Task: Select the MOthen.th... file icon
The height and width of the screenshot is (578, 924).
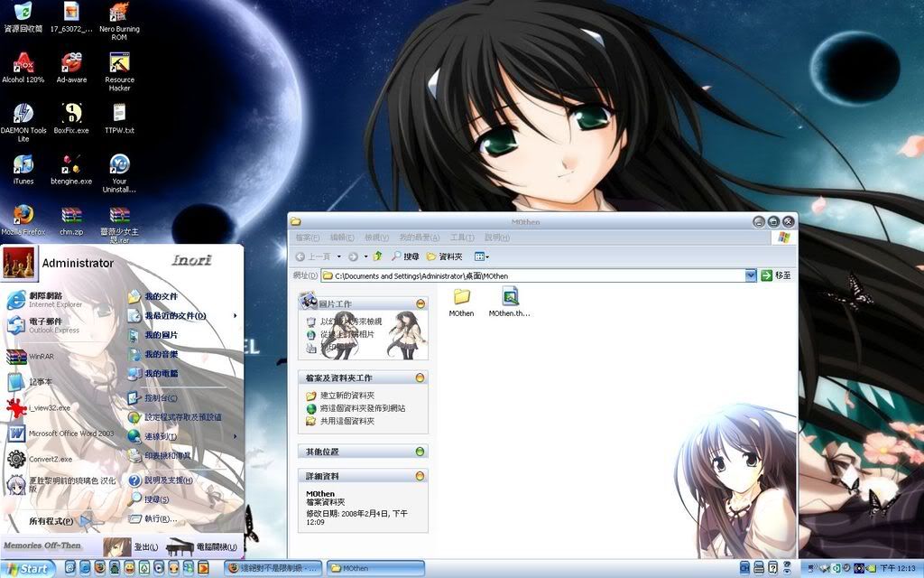Action: (x=510, y=302)
